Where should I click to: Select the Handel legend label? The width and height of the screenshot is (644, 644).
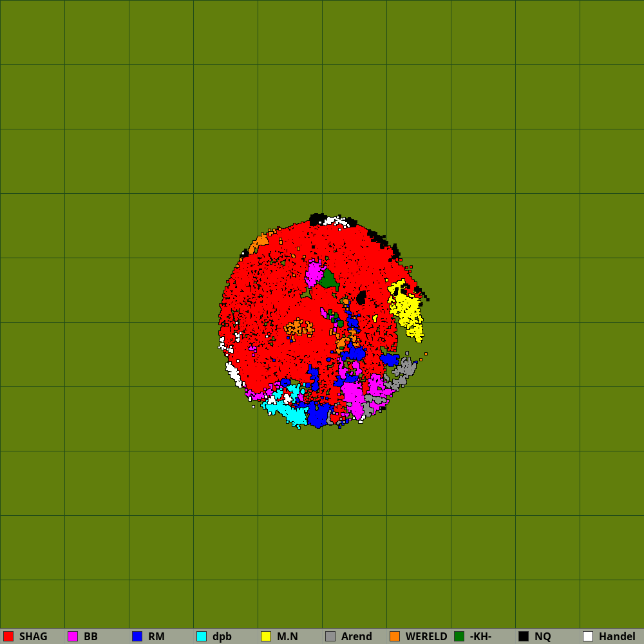[617, 637]
